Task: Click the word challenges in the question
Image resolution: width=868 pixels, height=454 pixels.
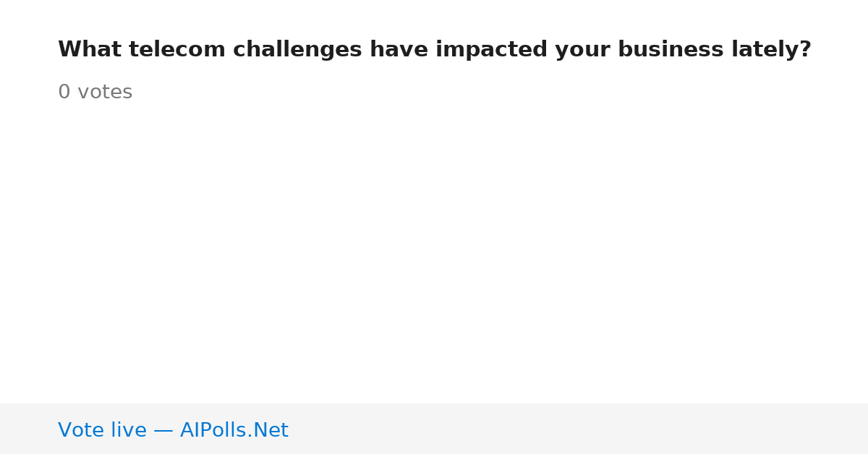Action: (x=297, y=50)
